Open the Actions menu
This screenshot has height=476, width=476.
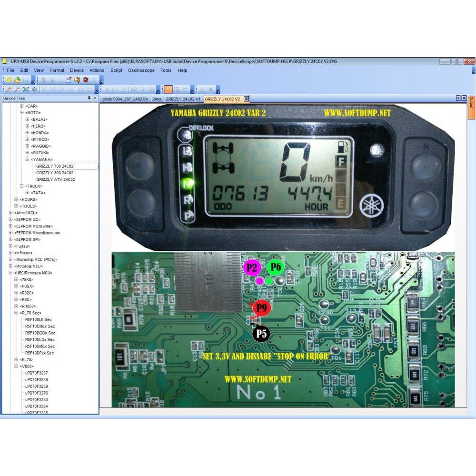point(97,70)
